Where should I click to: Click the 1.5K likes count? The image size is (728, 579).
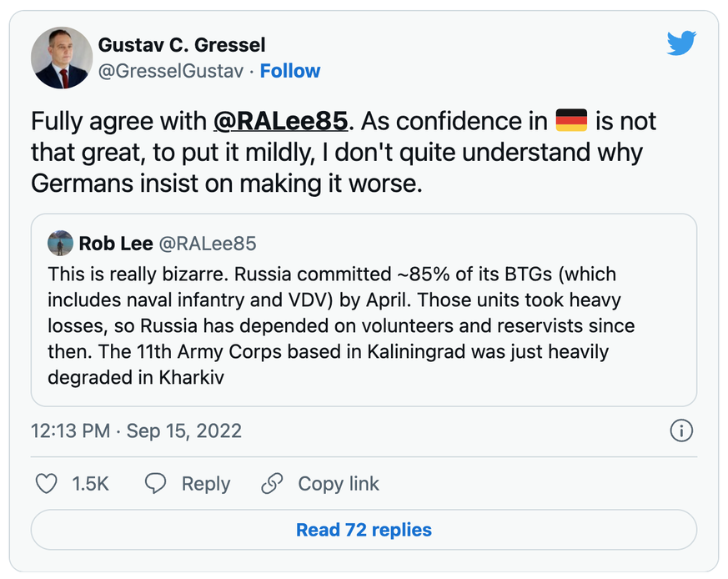[91, 484]
